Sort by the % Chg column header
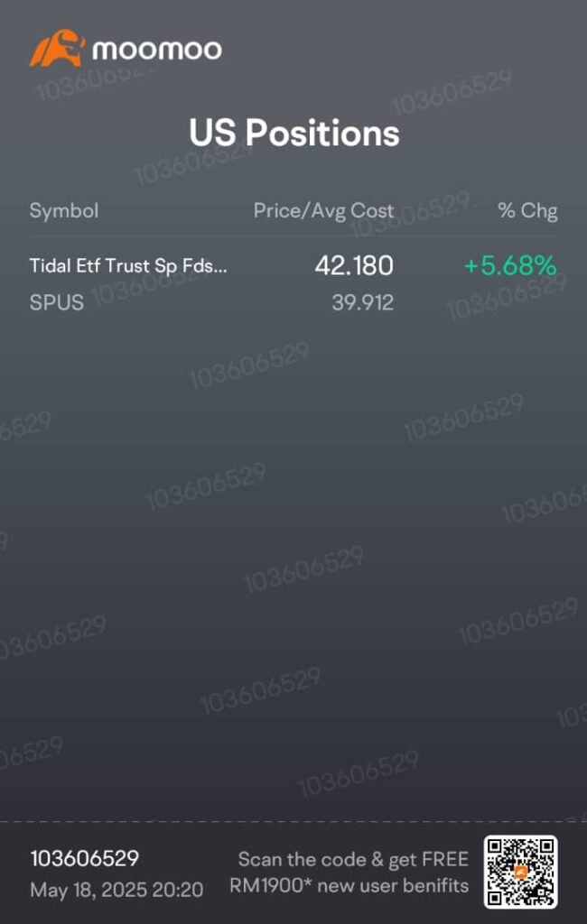Screen dimensions: 587x924 tap(527, 211)
